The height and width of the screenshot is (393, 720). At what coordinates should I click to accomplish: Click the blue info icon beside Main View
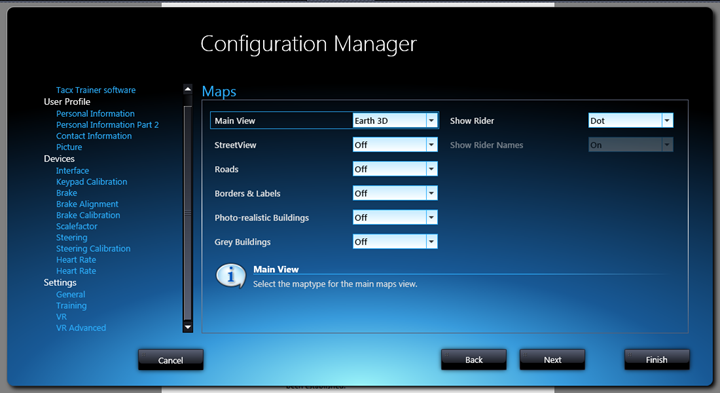pos(231,275)
